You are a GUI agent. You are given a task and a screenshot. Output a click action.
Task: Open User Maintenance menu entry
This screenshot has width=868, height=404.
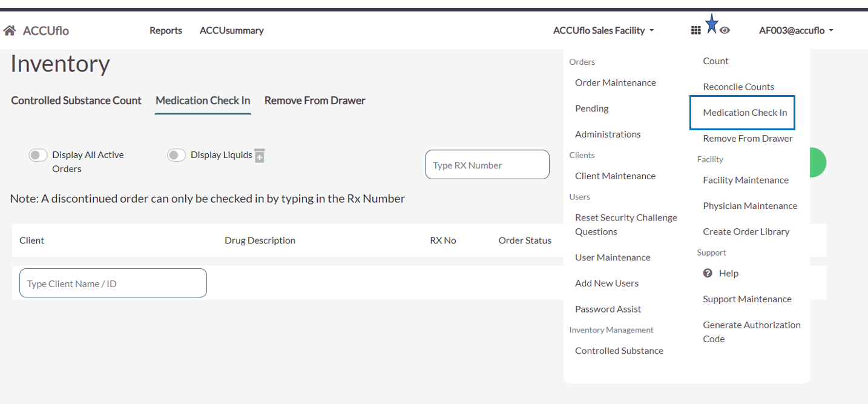(x=613, y=257)
